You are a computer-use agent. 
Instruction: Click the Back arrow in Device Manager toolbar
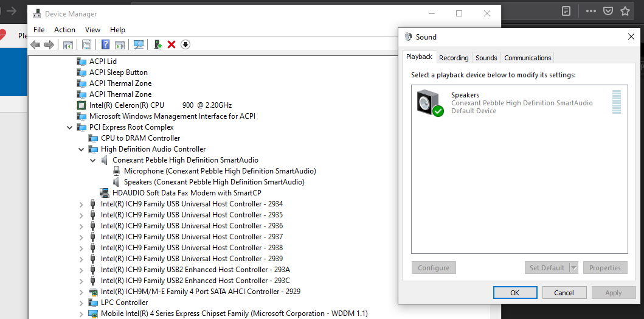tap(35, 44)
